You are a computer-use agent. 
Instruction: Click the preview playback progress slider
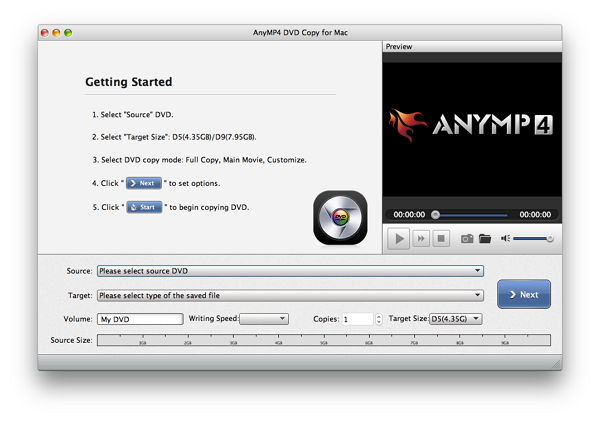click(x=471, y=215)
